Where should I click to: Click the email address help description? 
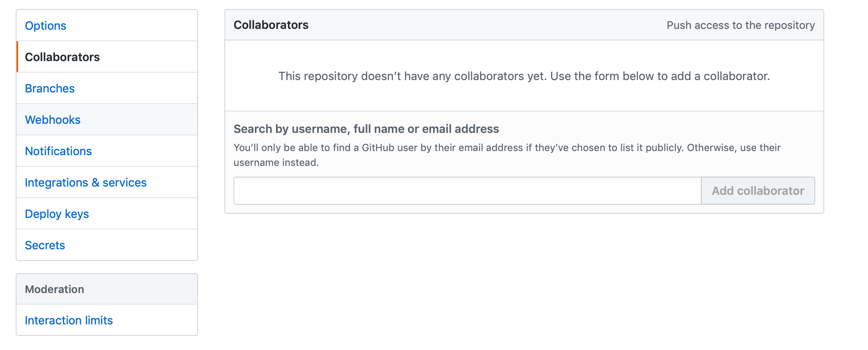[507, 155]
